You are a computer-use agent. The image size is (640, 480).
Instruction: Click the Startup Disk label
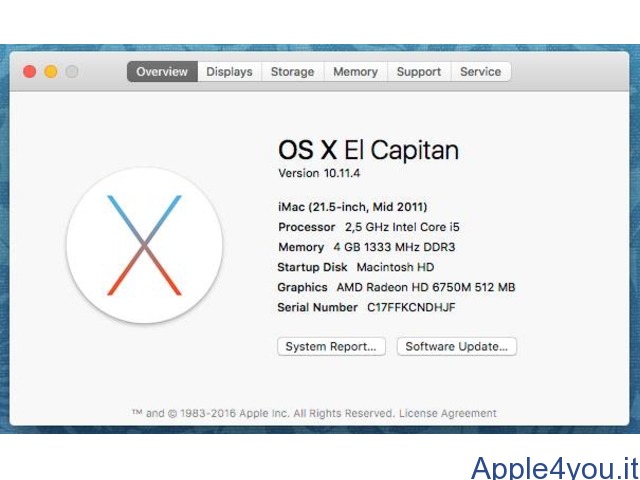312,267
